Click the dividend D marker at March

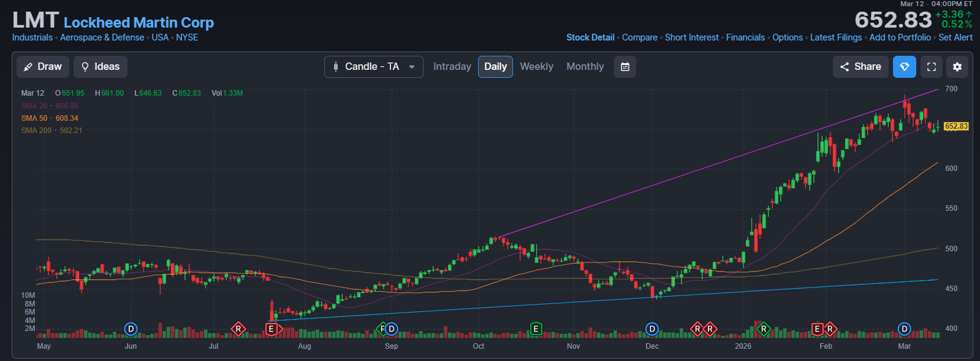[904, 329]
